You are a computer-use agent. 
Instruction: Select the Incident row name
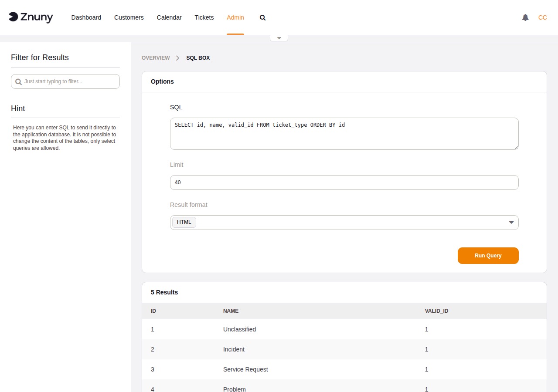234,349
